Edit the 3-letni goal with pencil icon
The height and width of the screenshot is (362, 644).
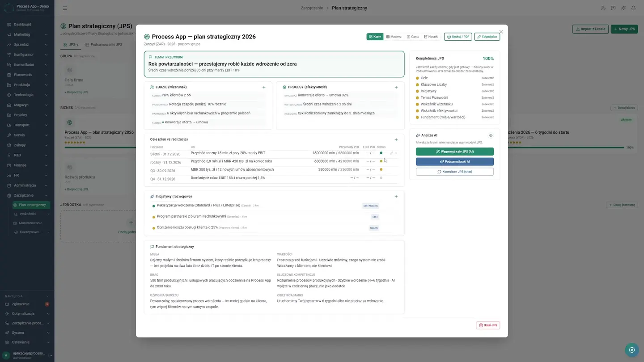point(391,153)
